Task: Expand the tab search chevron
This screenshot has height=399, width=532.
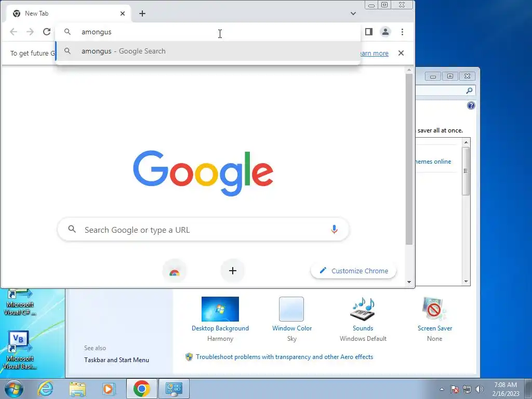Action: tap(353, 14)
